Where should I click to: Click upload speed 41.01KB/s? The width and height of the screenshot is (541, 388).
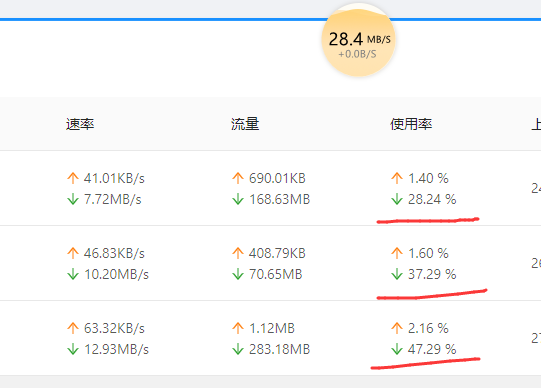[x=114, y=178]
